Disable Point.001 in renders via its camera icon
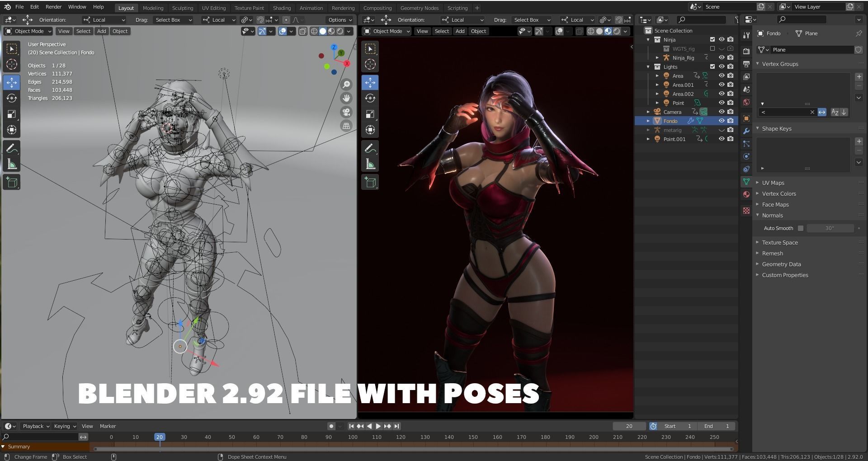 tap(730, 139)
